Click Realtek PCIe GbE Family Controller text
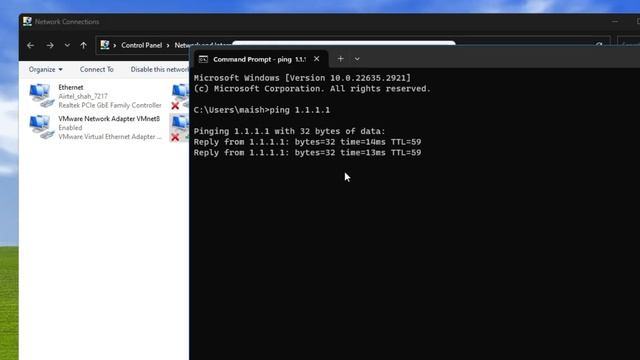This screenshot has width=640, height=360. pyautogui.click(x=110, y=105)
